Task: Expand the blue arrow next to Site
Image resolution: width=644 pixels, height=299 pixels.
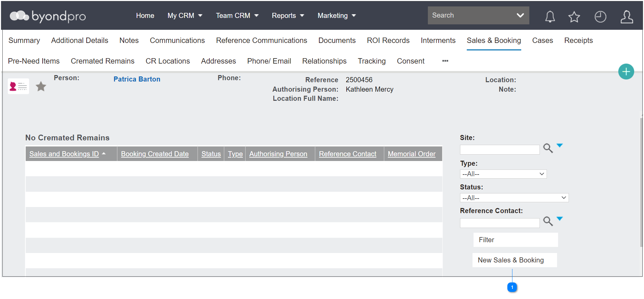Action: tap(560, 145)
